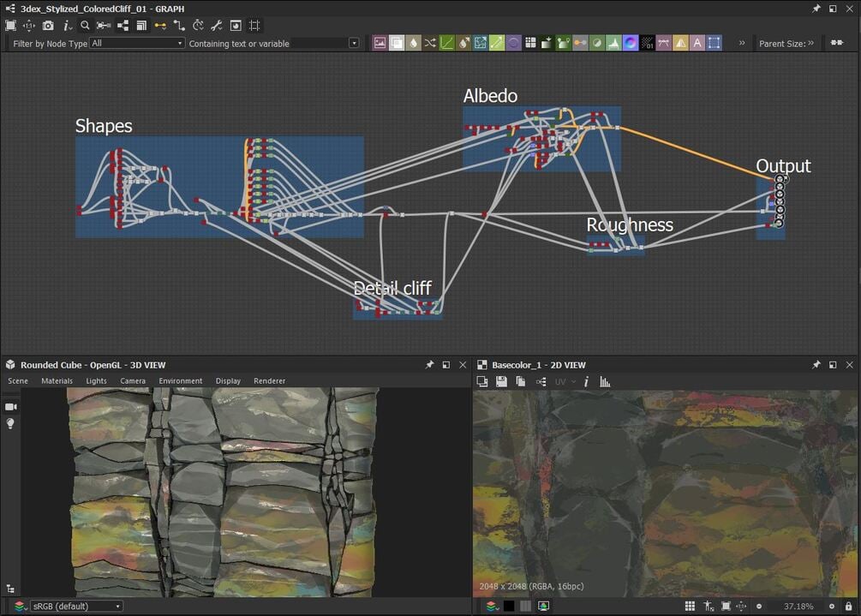Expand the Parent Size chevron
The image size is (861, 616).
(x=811, y=43)
